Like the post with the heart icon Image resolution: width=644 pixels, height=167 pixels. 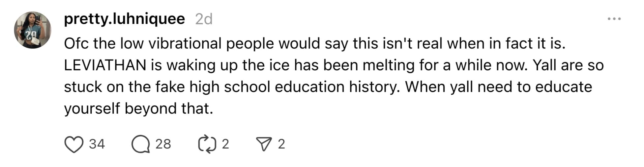[73, 145]
